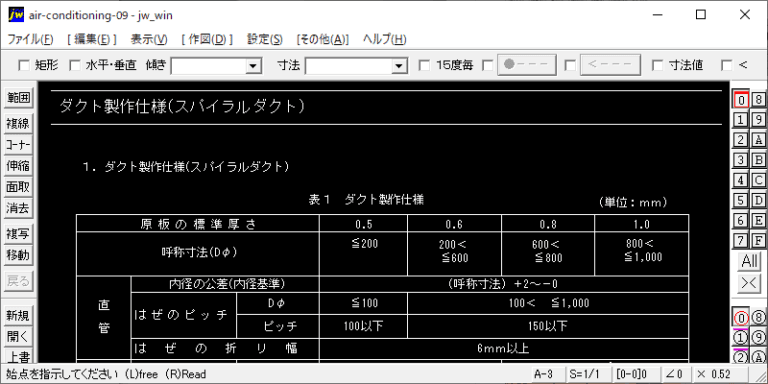This screenshot has height=384, width=768.
Task: Toggle all layers with All button
Action: (x=749, y=262)
